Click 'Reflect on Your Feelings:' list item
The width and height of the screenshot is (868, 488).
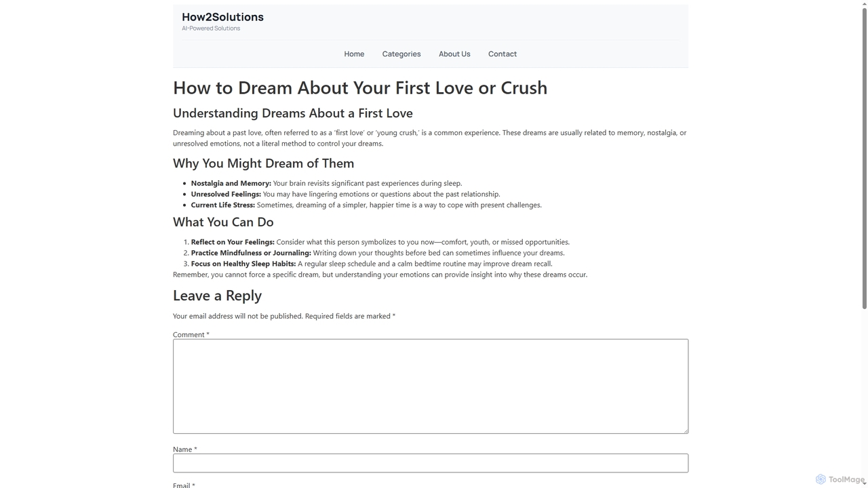point(233,242)
